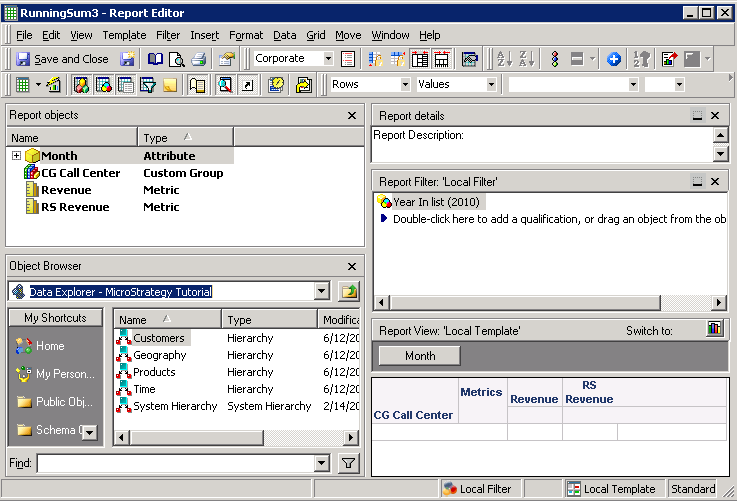Click the Report Filter horizontal scrollbar
The width and height of the screenshot is (737, 501).
(x=549, y=303)
